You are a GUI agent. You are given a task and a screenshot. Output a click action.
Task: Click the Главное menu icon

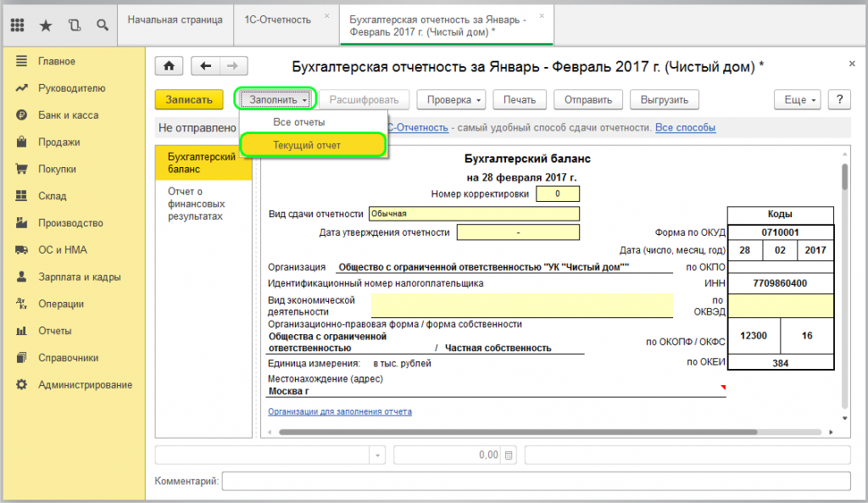click(x=21, y=61)
